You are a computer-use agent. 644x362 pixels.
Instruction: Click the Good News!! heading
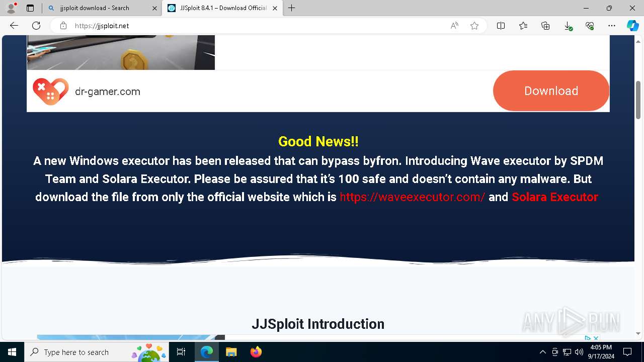click(318, 141)
